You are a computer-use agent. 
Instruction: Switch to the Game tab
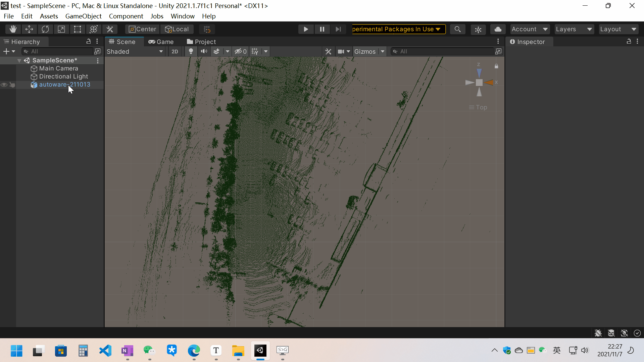click(161, 42)
